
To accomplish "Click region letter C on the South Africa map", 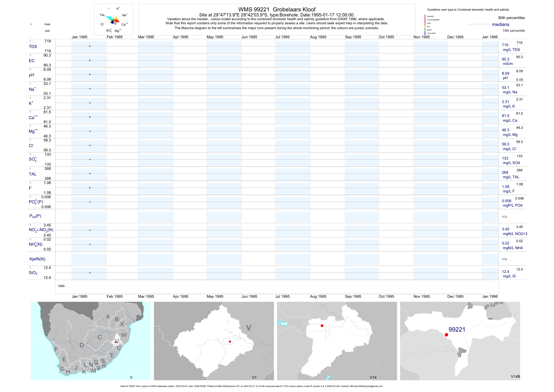I will point(100,337).
